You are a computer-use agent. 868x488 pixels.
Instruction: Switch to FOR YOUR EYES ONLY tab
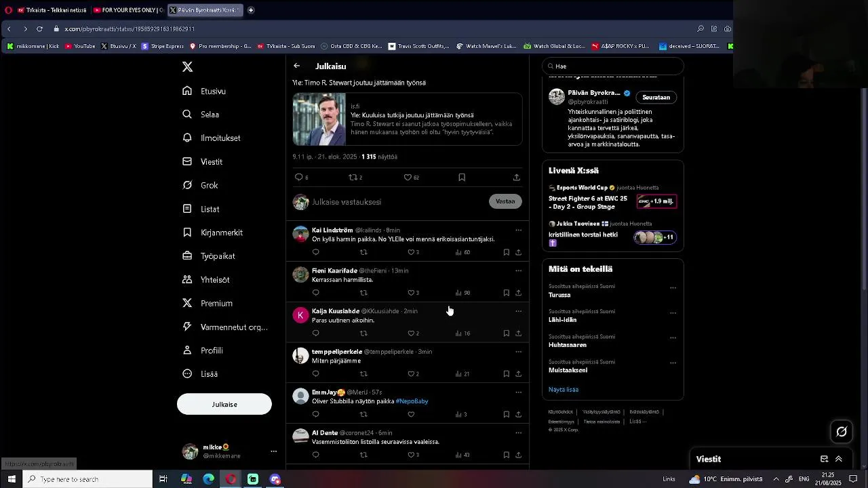[127, 10]
